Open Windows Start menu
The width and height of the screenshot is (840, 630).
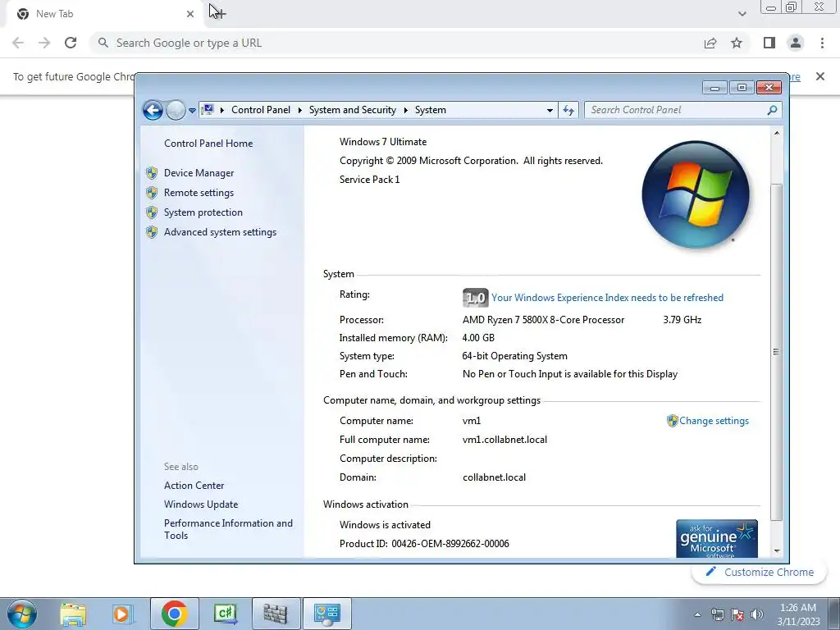tap(22, 614)
